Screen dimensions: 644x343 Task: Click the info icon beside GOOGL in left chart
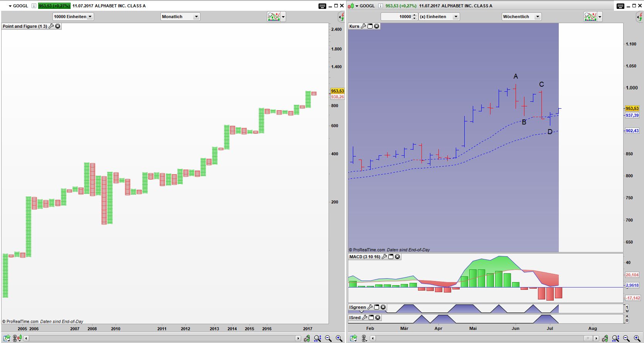click(x=34, y=6)
